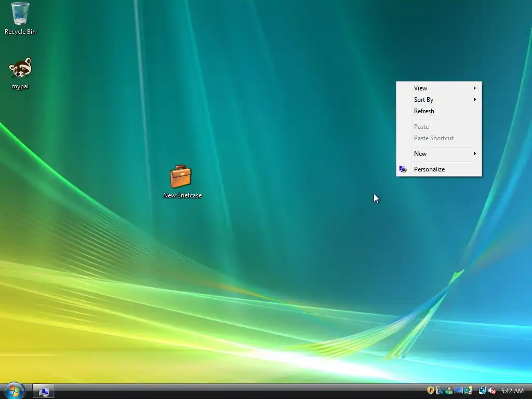Expand the New submenu arrow
This screenshot has width=532, height=399.
pos(475,154)
